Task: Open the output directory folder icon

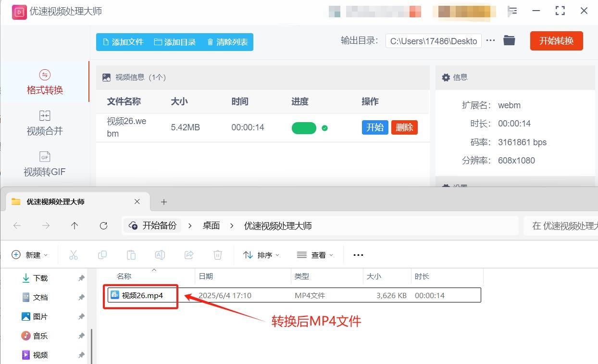Action: (x=509, y=40)
